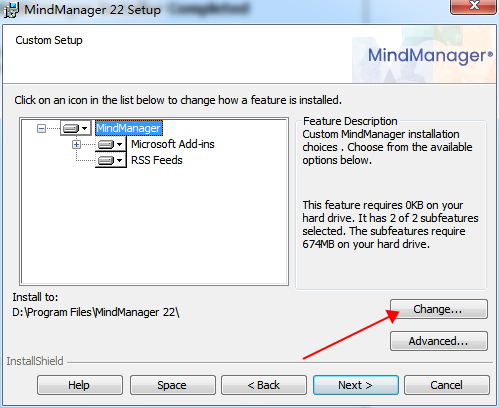
Task: Go Back to previous setup step
Action: coord(264,385)
